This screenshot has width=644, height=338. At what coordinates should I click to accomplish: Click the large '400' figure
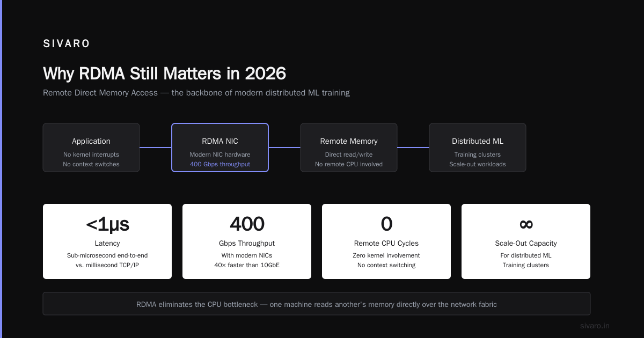[x=247, y=224]
